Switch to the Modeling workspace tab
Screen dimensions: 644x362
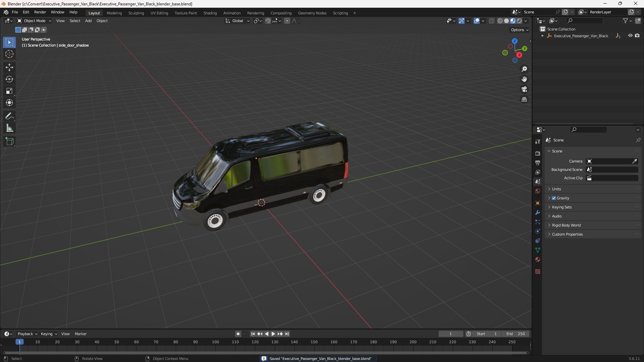(114, 13)
